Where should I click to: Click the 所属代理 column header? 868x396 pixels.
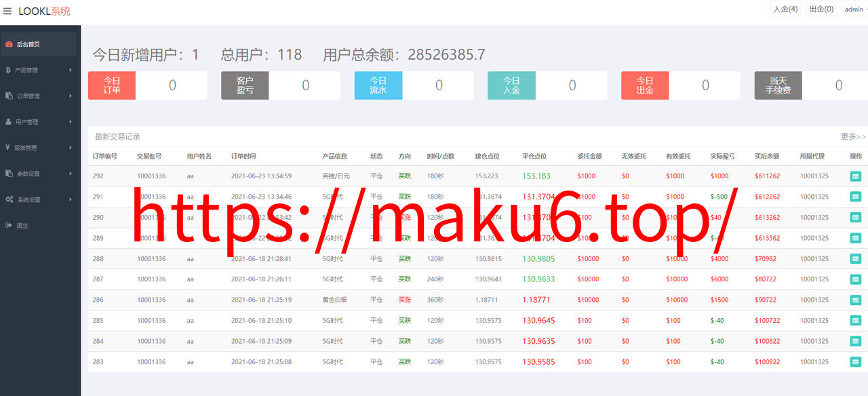[x=812, y=156]
